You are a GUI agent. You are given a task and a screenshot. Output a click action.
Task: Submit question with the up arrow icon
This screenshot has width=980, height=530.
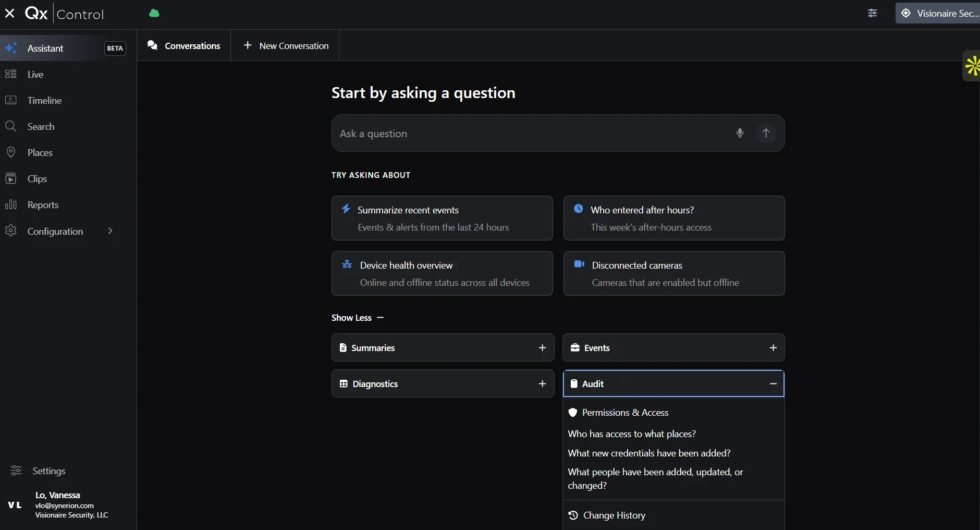click(766, 133)
